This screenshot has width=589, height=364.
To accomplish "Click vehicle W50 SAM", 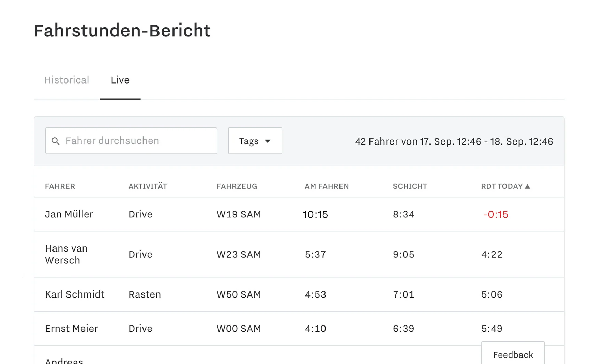I will (x=239, y=294).
